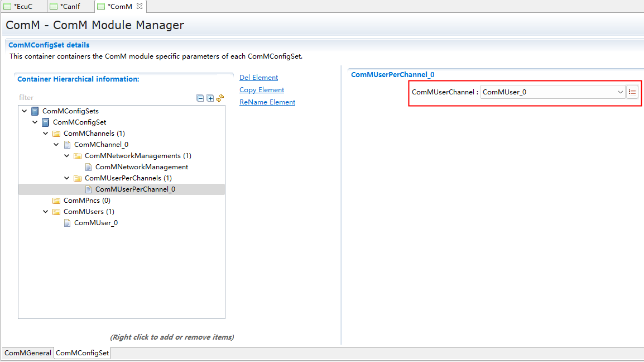Click the ReName Element link
This screenshot has width=644, height=362.
[267, 102]
